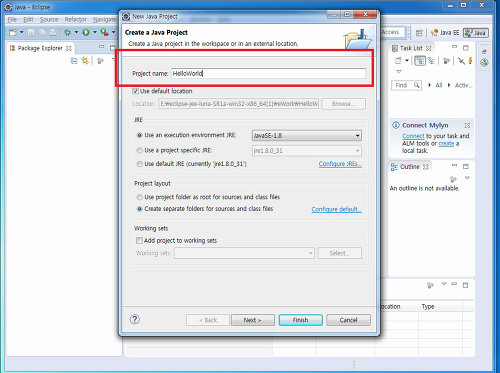The image size is (500, 373).
Task: Open New Task dropdown arrow in Task List
Action: [x=407, y=61]
